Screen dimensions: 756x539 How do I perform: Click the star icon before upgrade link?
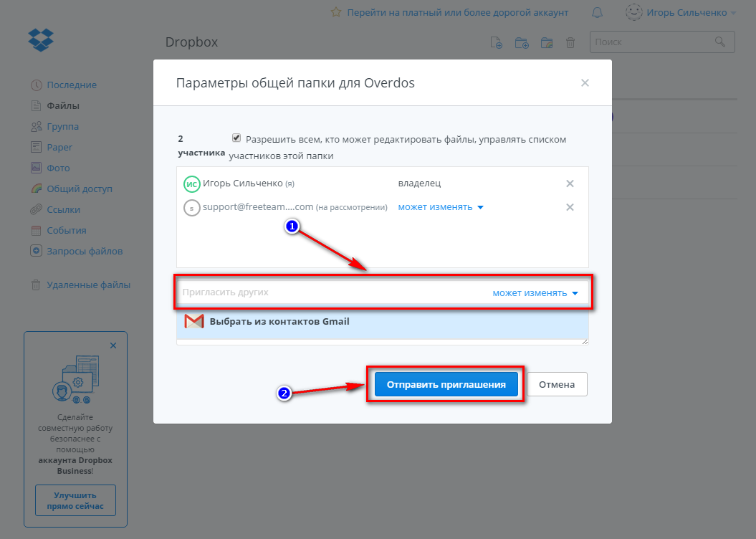coord(336,12)
